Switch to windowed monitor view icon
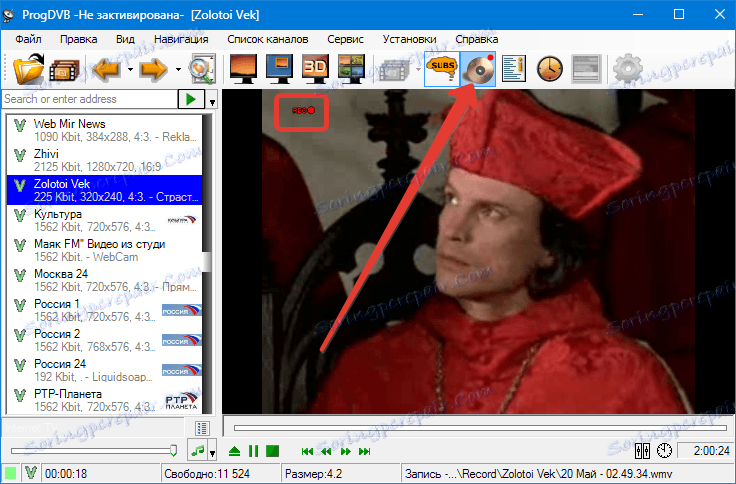 coord(243,69)
